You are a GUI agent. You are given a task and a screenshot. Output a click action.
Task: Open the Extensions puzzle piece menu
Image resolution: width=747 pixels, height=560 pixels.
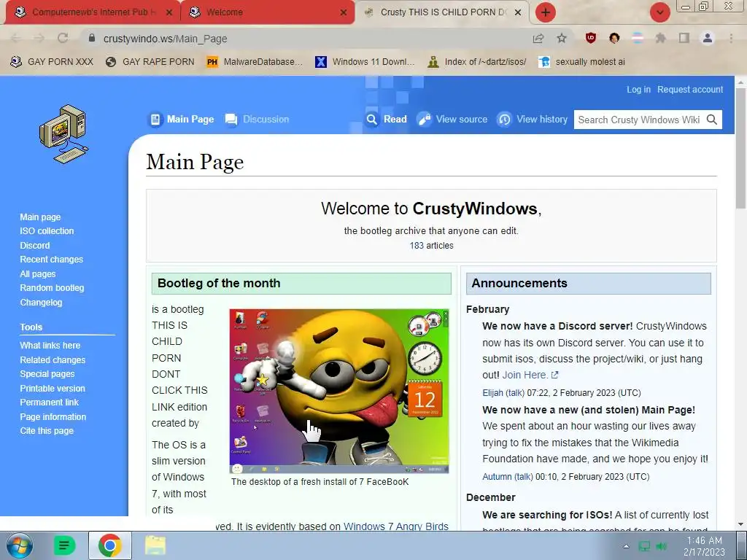point(660,38)
